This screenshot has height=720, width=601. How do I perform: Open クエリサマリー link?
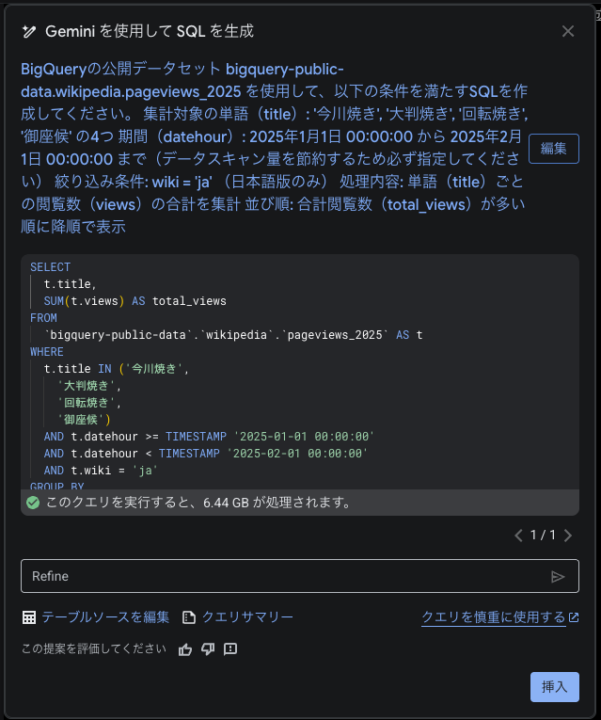(247, 617)
